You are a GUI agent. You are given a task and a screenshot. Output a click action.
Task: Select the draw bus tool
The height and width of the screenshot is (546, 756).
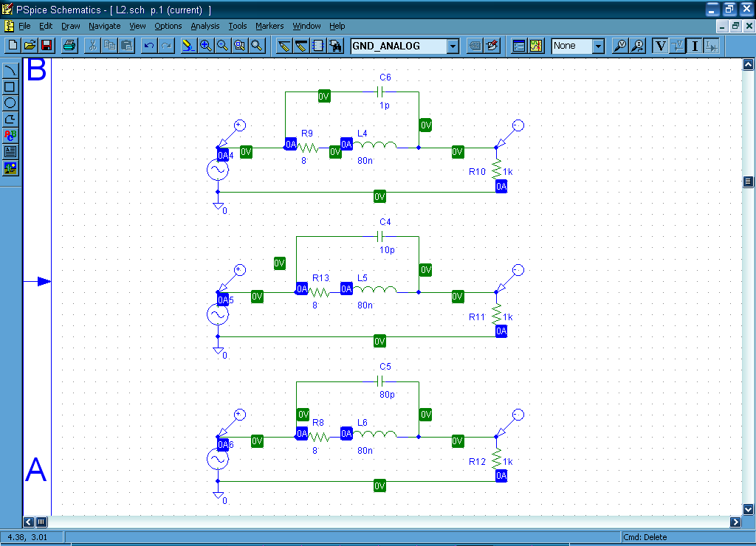pyautogui.click(x=301, y=46)
